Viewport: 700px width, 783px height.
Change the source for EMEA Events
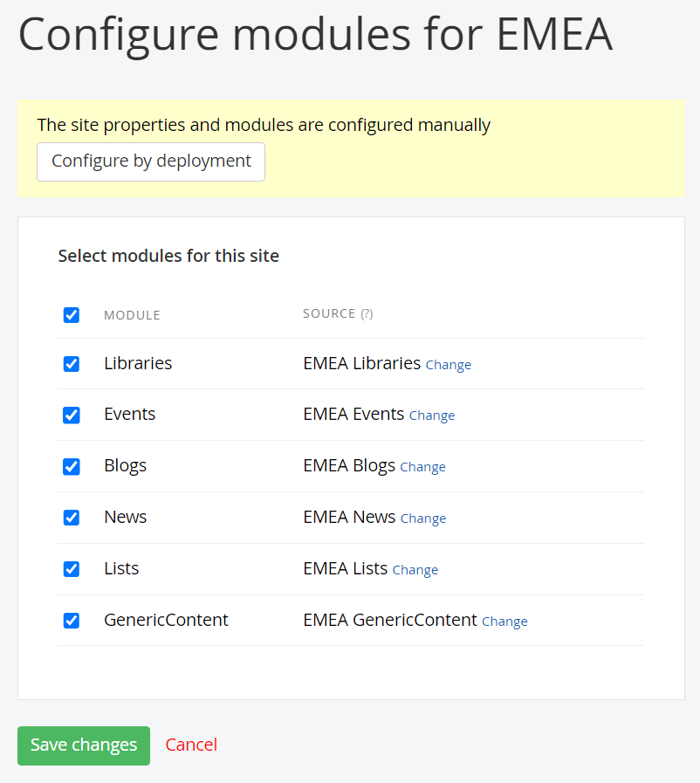(431, 416)
